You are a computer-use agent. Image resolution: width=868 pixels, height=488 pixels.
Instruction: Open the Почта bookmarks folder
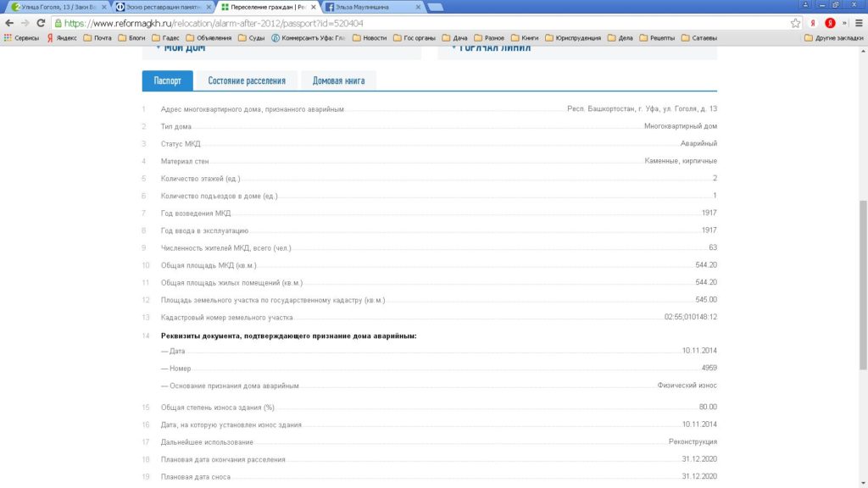(x=97, y=37)
